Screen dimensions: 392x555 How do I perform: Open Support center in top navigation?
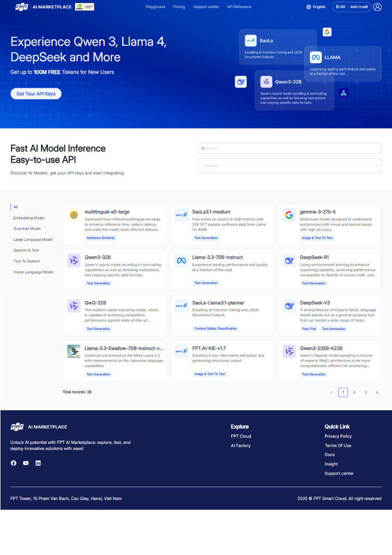(x=206, y=7)
